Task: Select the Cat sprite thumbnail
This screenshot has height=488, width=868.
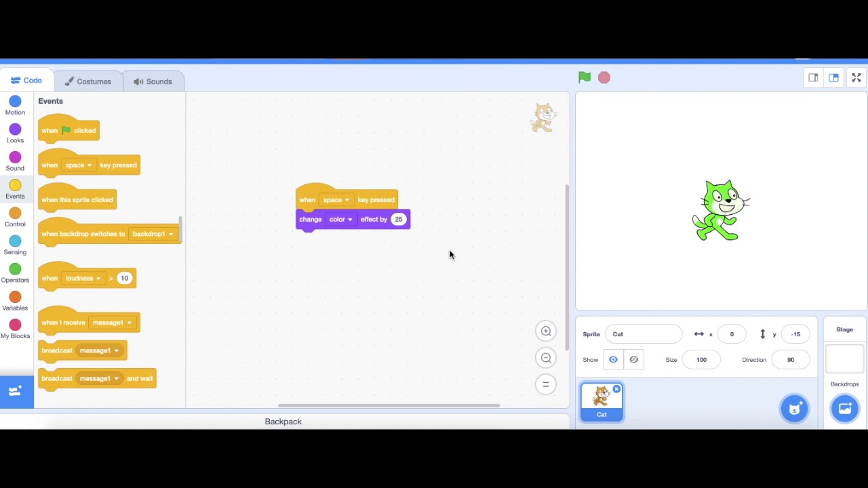Action: coord(601,402)
